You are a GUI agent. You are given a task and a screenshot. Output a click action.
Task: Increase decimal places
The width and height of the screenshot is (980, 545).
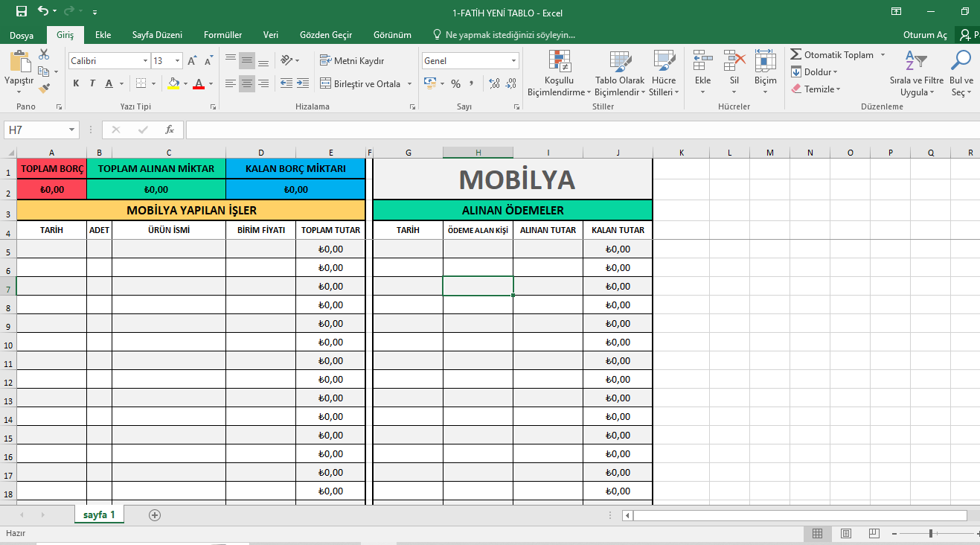click(x=495, y=83)
